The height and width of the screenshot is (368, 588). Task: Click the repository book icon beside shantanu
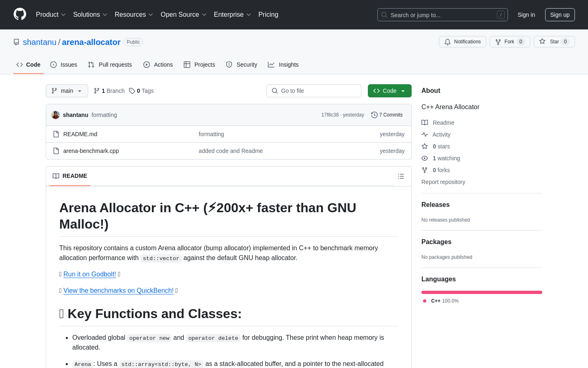pos(16,42)
